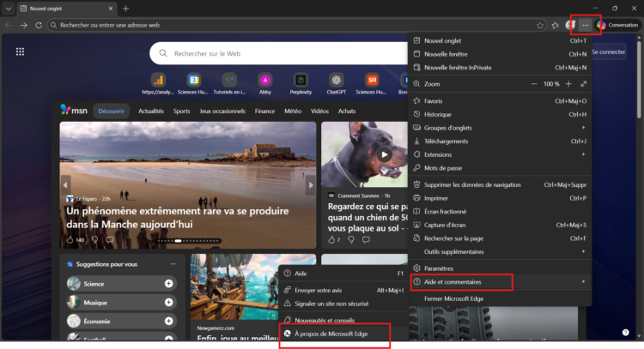Play the dog video thumbnail
The image size is (644, 349).
coord(384,154)
